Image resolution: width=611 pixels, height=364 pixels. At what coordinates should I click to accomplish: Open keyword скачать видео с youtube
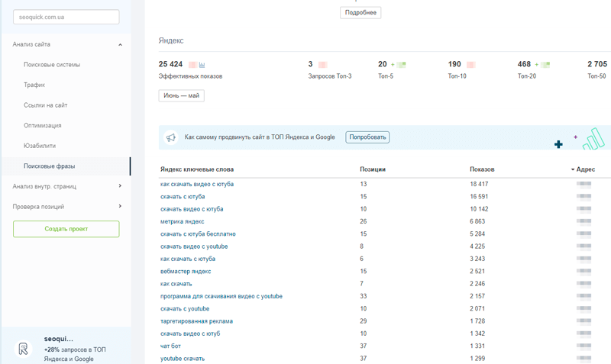click(x=194, y=246)
